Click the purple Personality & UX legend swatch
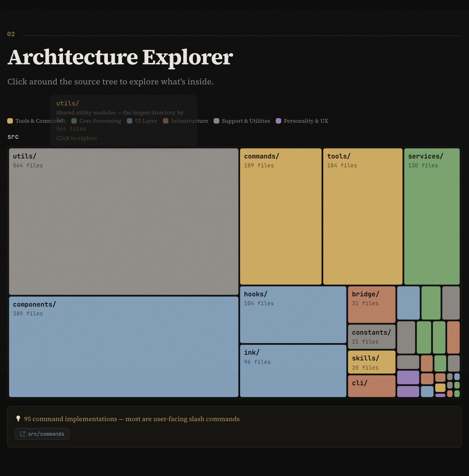 278,121
